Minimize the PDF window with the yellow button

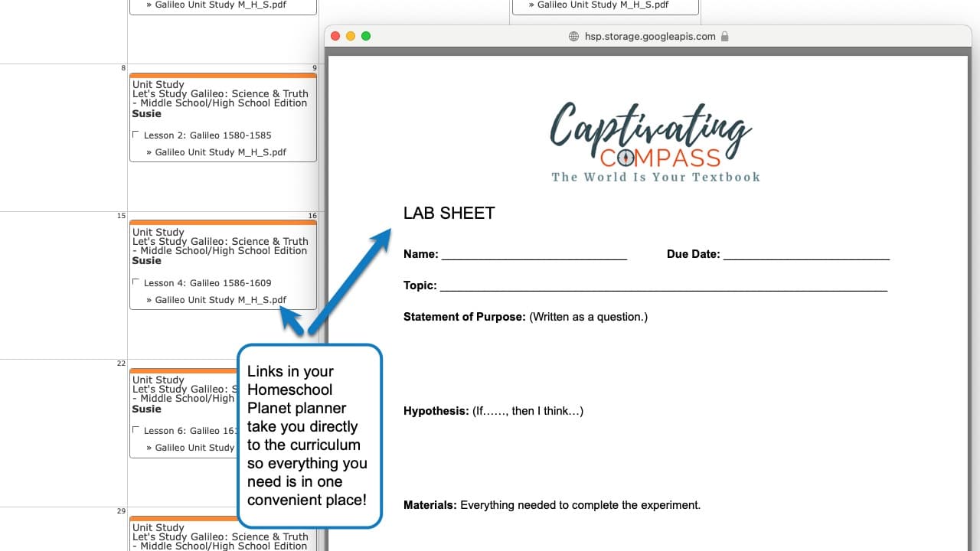(351, 36)
